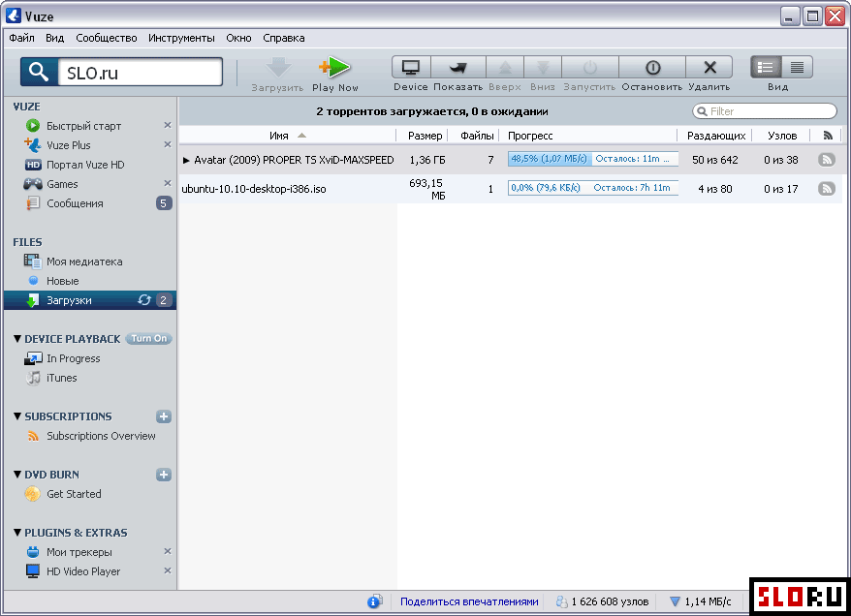Select Загрузки sidebar entry

pyautogui.click(x=90, y=300)
